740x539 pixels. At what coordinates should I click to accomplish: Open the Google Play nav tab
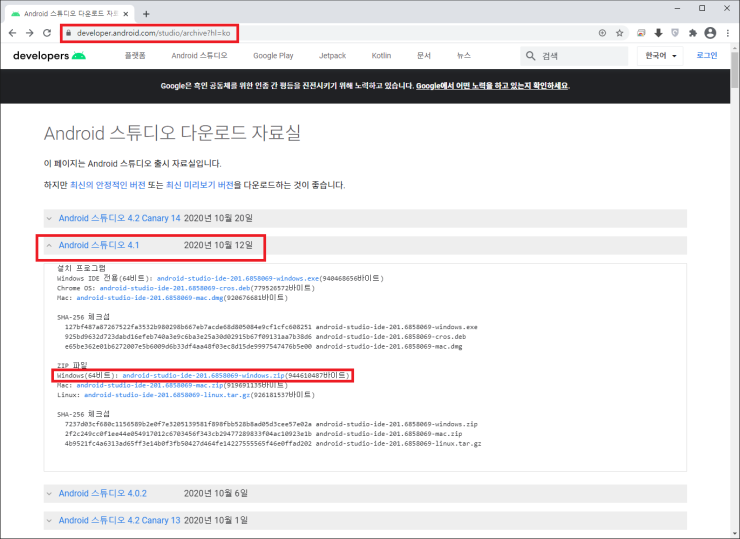point(273,56)
